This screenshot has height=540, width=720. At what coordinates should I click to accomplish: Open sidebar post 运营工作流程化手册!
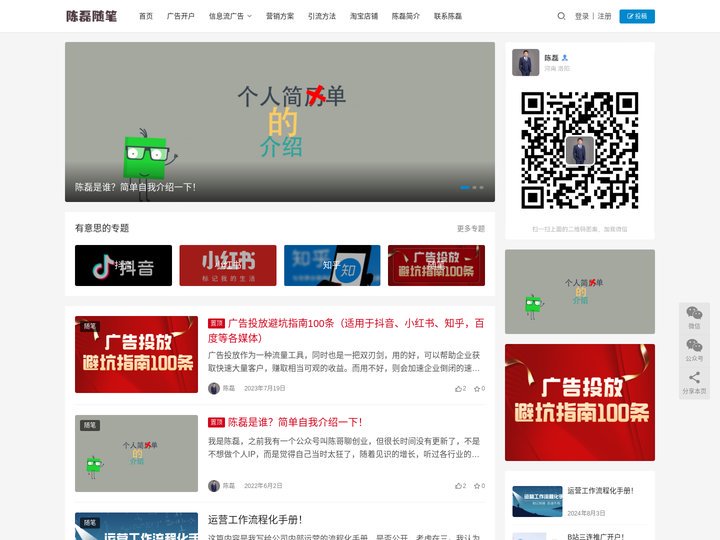[600, 491]
